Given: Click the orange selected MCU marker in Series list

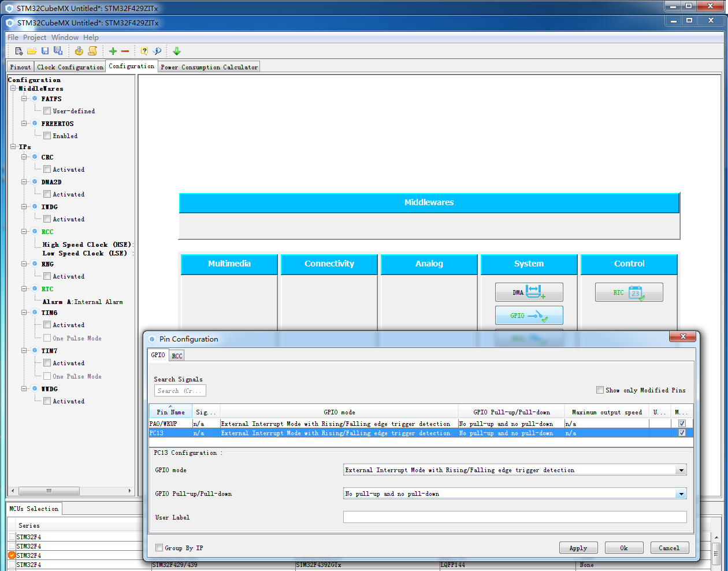Looking at the screenshot, I should [12, 555].
